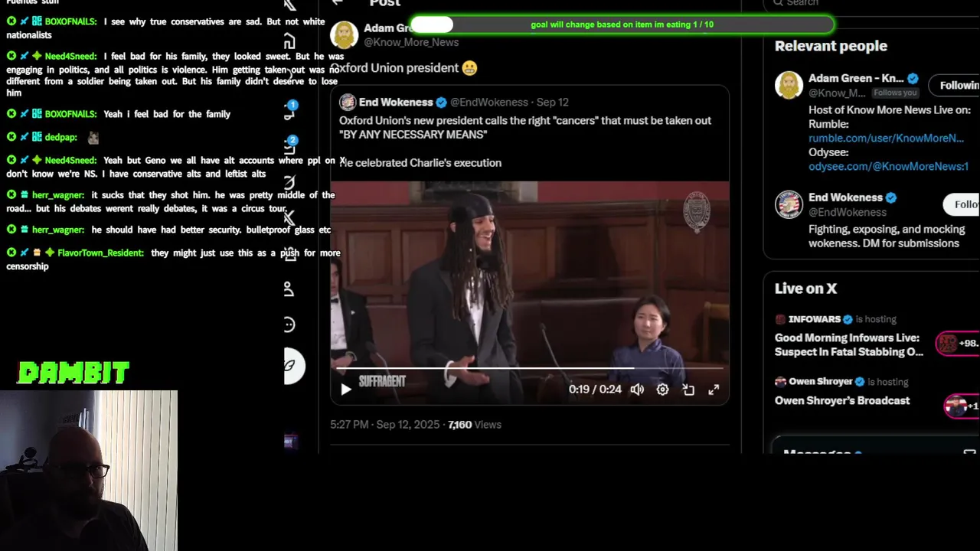Click Following button for Adam Green

(955, 85)
